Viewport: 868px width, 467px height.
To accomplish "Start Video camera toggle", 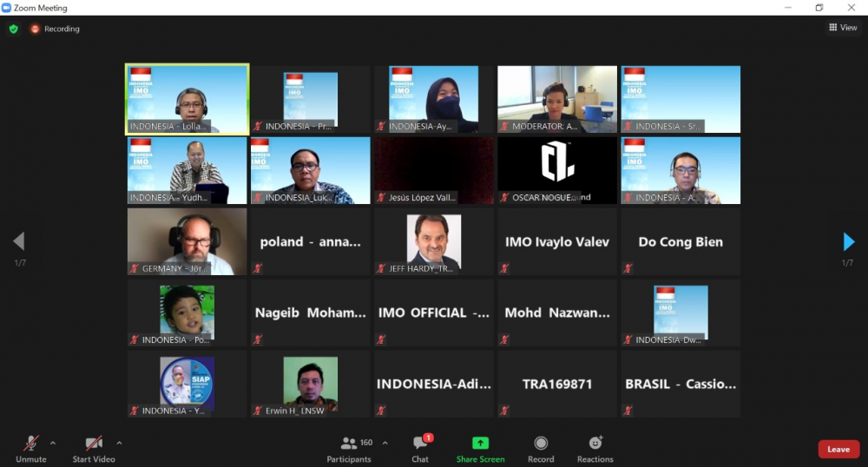I will 94,450.
